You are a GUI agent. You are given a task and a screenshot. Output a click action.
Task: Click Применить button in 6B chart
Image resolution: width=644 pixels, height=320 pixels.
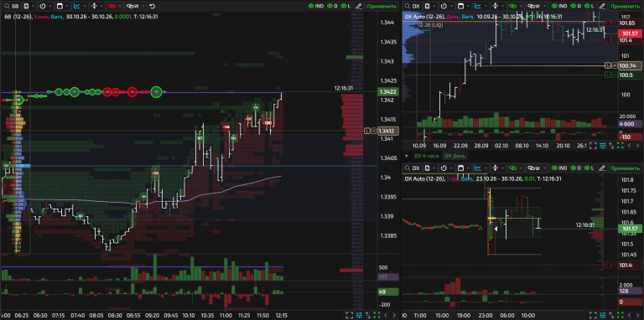pyautogui.click(x=382, y=6)
